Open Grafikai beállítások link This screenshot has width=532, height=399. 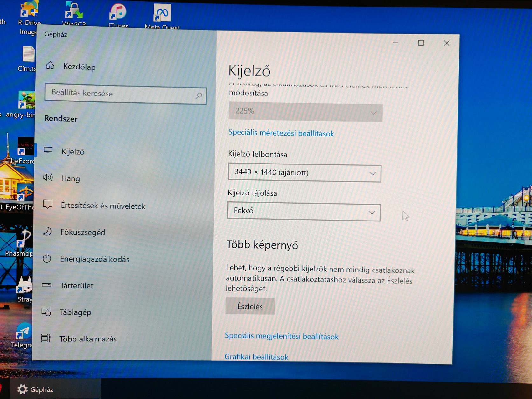click(x=256, y=356)
